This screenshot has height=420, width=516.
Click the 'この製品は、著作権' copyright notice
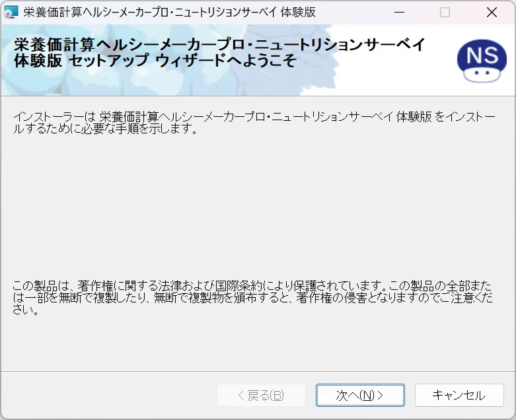pos(253,297)
